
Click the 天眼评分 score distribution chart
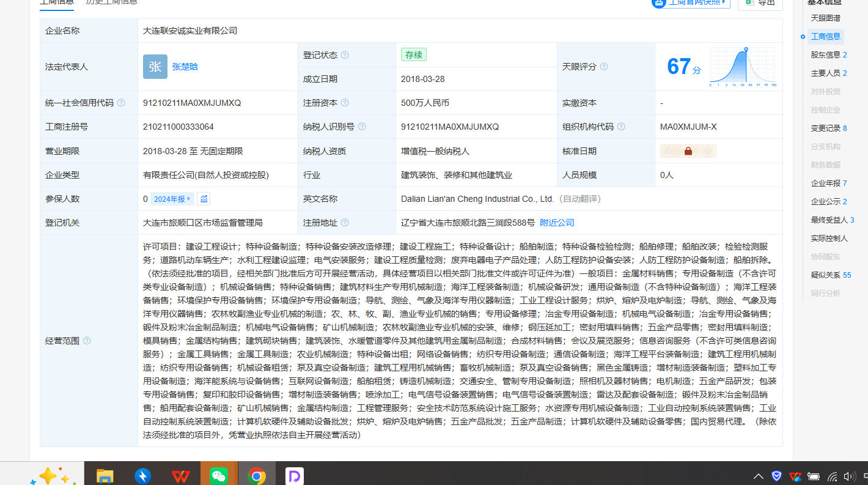pyautogui.click(x=742, y=67)
